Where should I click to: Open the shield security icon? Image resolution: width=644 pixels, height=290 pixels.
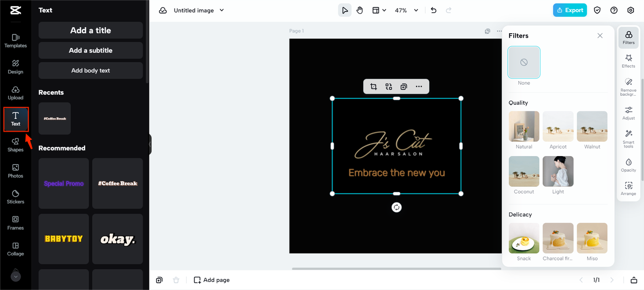click(597, 10)
